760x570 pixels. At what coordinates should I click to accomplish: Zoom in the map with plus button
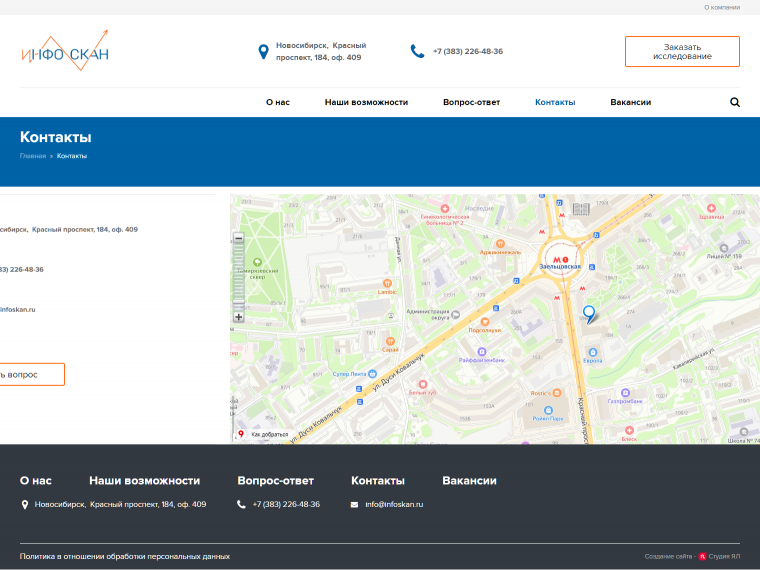tap(238, 317)
